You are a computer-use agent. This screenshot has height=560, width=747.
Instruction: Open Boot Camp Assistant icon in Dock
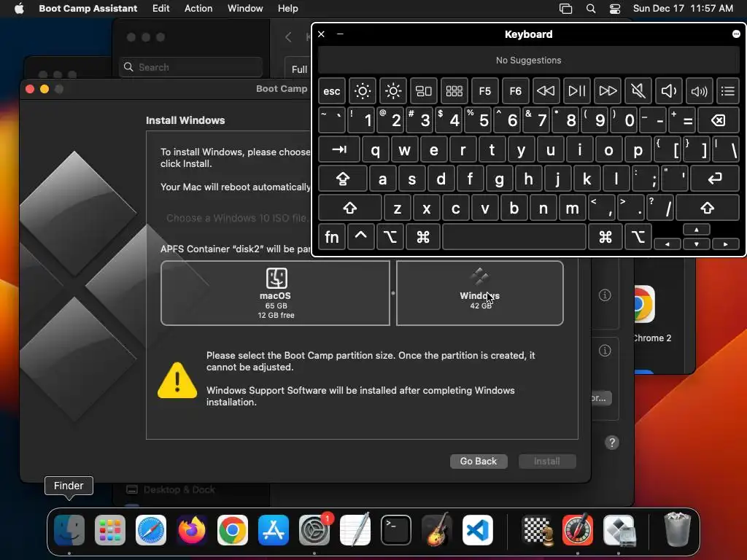pyautogui.click(x=619, y=530)
